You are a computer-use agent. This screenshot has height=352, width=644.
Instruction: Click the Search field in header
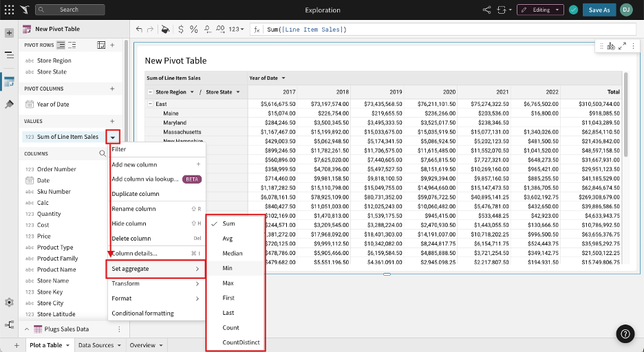pyautogui.click(x=69, y=10)
